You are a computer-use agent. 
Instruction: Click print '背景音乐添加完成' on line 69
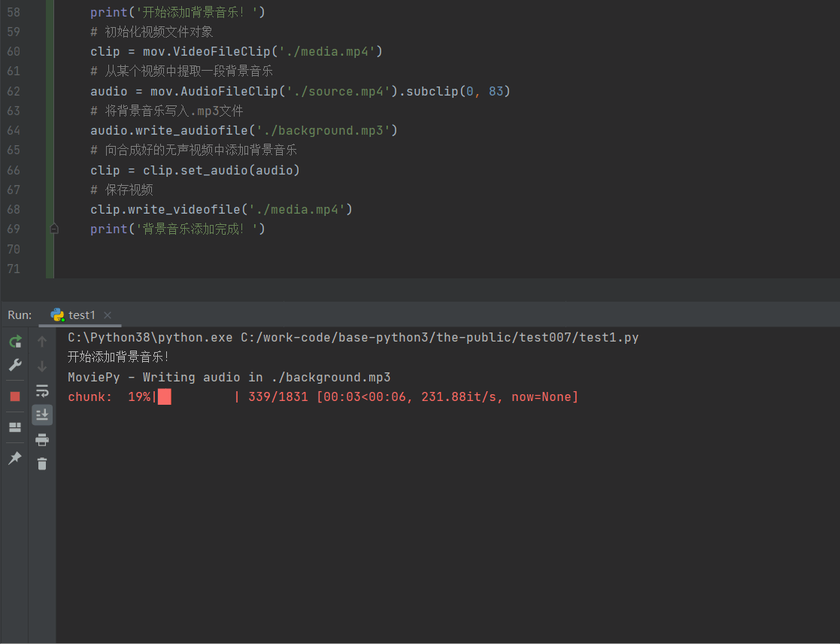[177, 229]
